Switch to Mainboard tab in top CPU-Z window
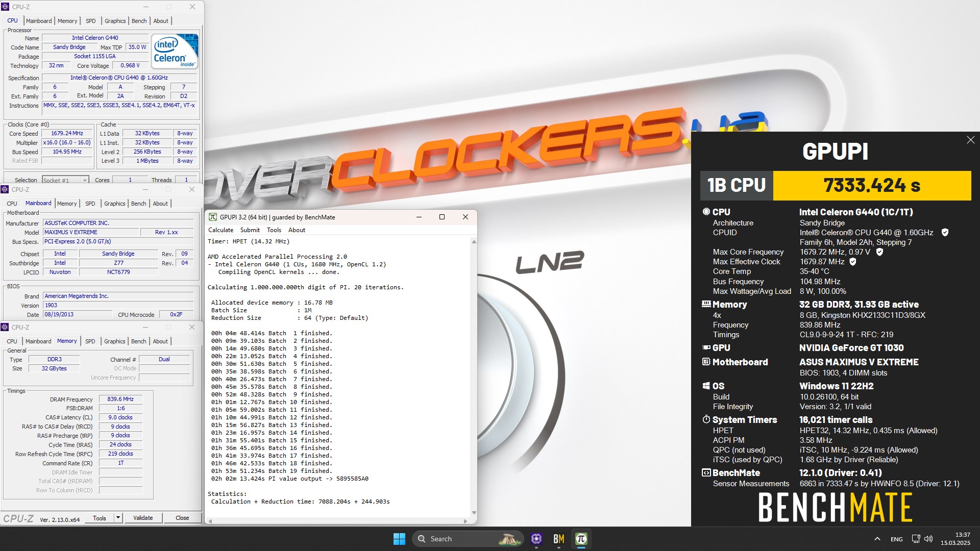 (39, 21)
